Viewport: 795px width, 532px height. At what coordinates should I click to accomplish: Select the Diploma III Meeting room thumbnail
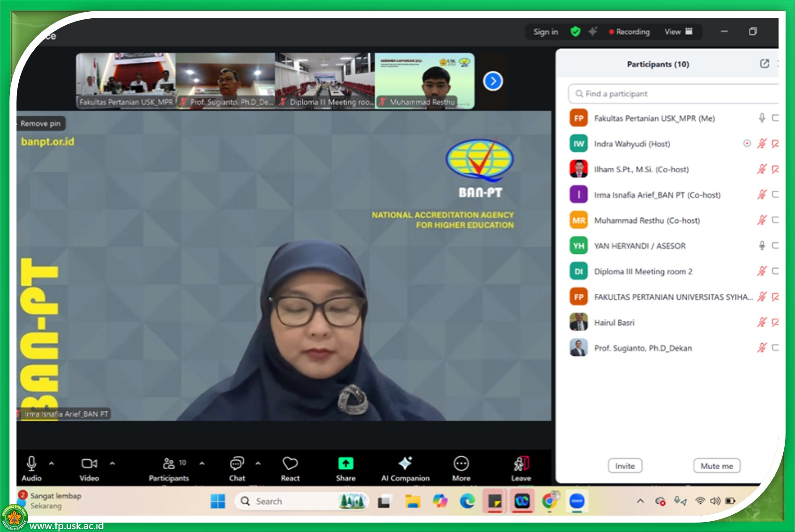325,81
